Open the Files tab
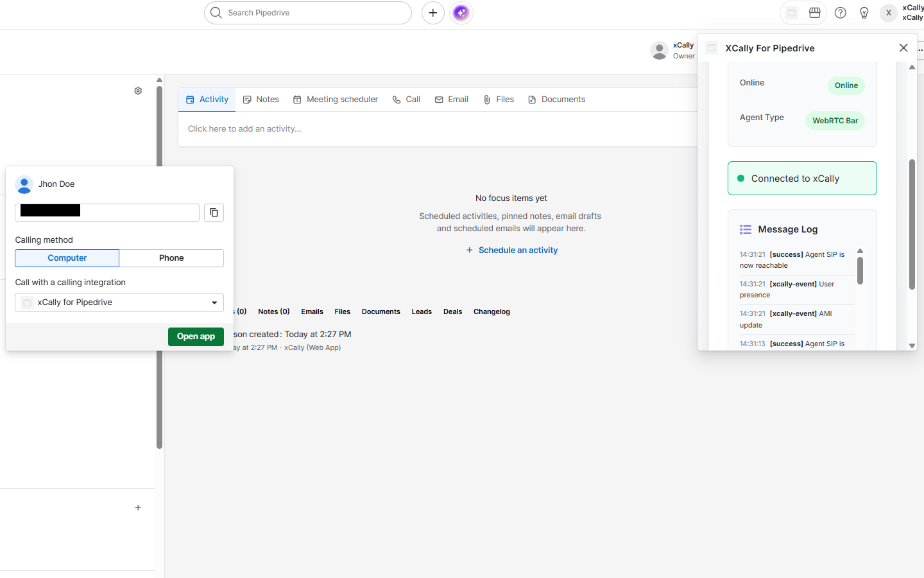Viewport: 924px width, 578px height. coord(499,100)
